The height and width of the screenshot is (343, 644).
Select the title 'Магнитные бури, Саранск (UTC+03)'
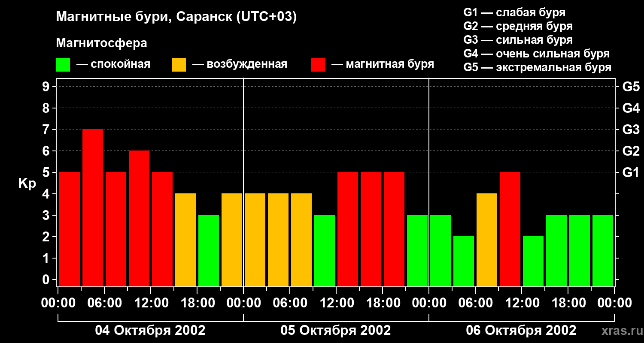(176, 17)
